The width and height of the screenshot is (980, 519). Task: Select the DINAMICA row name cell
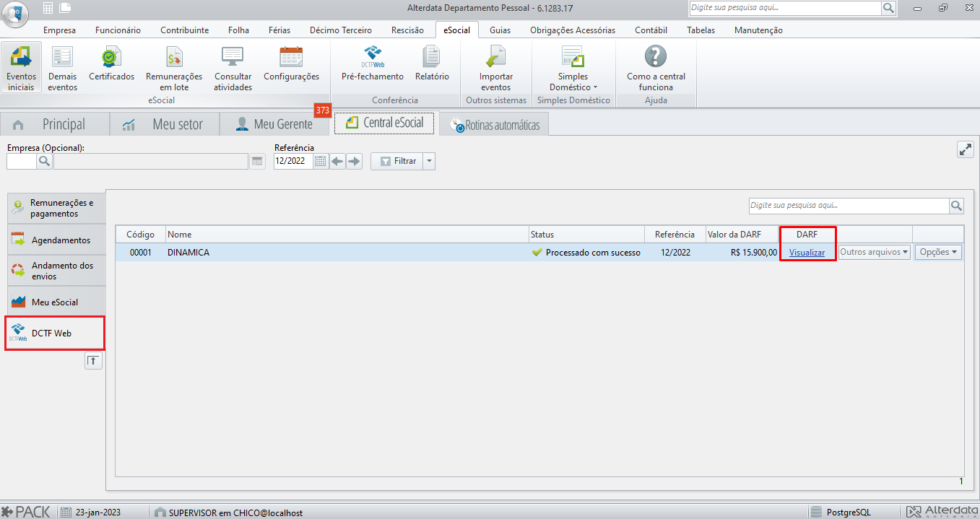pyautogui.click(x=347, y=253)
